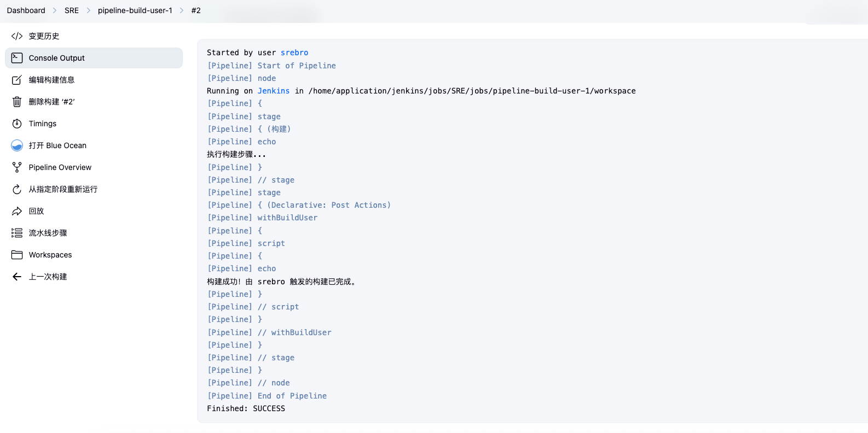Click the Pipeline Overview branch icon
The image size is (868, 433).
coord(17,167)
